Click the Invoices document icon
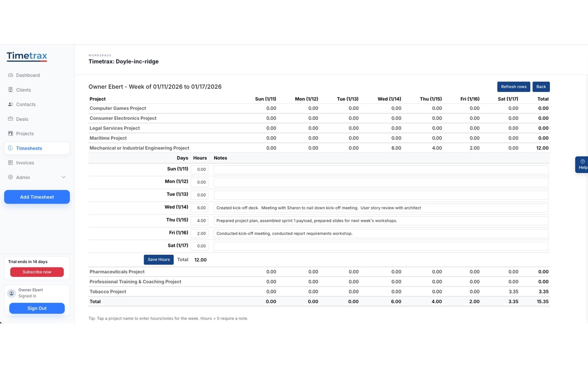This screenshot has height=368, width=588. (11, 163)
